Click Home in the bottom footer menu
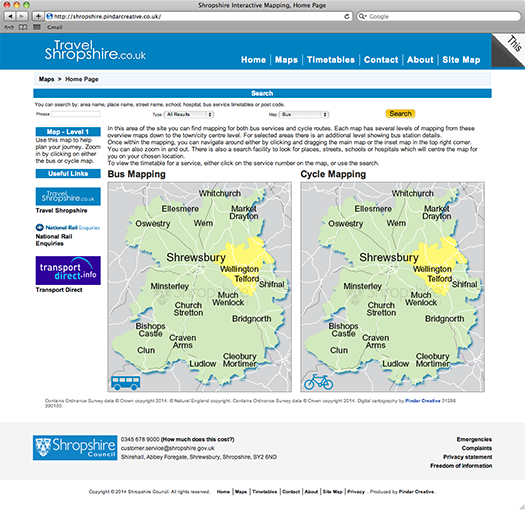The height and width of the screenshot is (510, 525). [223, 492]
